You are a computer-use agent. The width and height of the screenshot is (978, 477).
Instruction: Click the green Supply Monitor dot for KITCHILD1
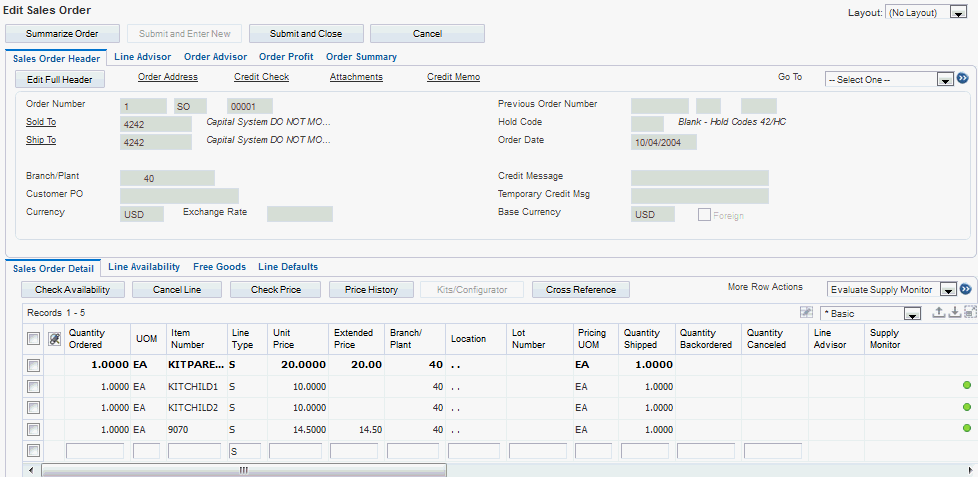pos(967,386)
